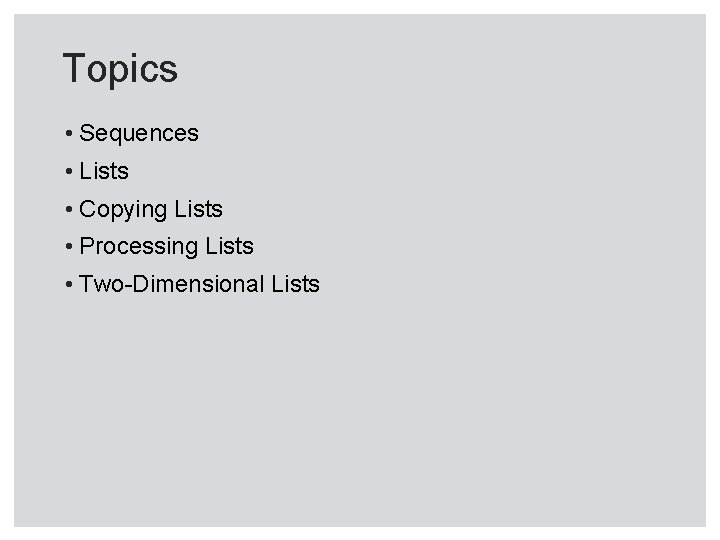The height and width of the screenshot is (540, 720).
Task: Click the "Topics" slide title
Action: point(120,69)
